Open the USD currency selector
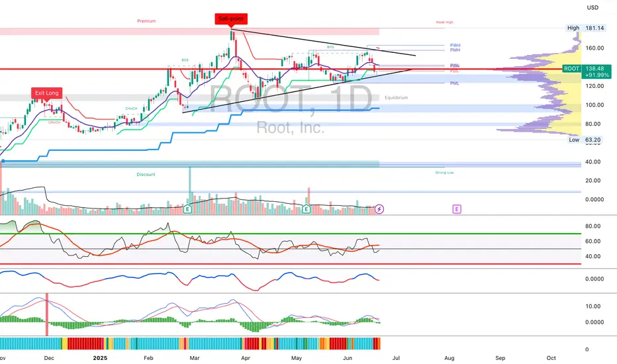Image resolution: width=617 pixels, height=364 pixels. [x=593, y=7]
